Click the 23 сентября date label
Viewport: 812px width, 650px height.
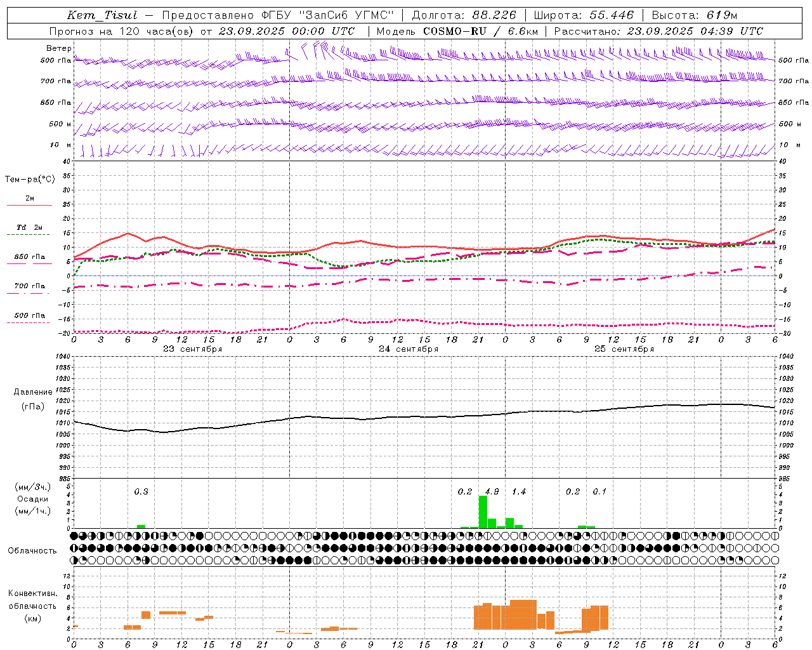[193, 349]
